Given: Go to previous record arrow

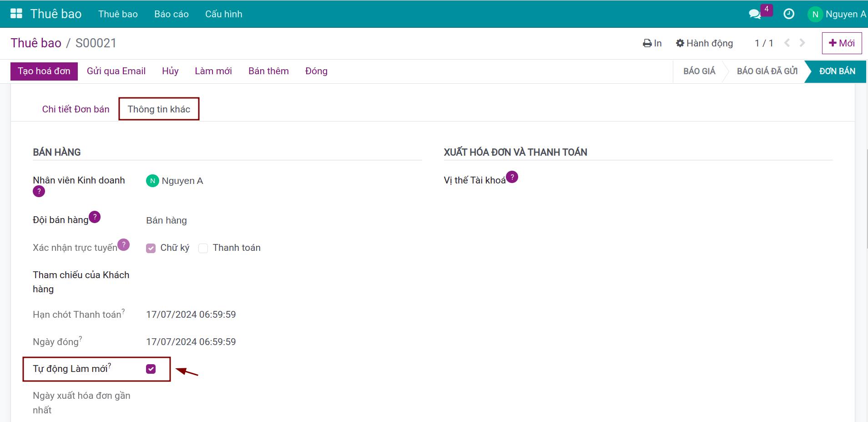Looking at the screenshot, I should click(787, 43).
